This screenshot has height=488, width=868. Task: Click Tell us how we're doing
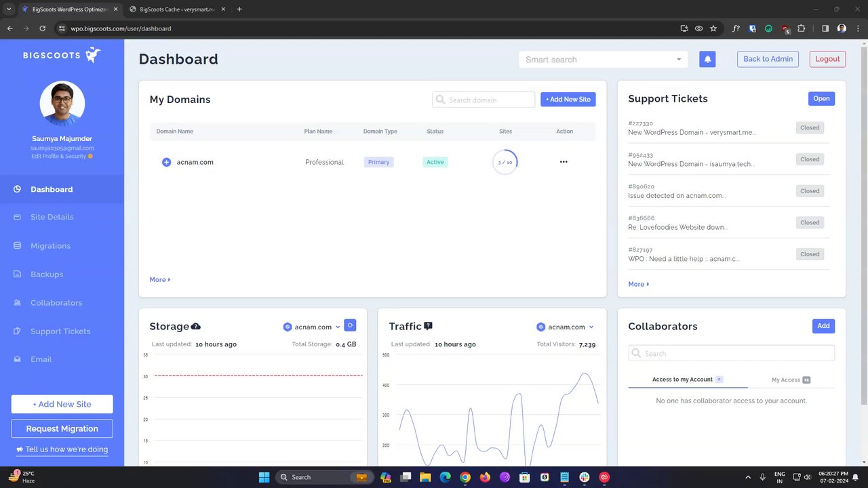click(62, 449)
